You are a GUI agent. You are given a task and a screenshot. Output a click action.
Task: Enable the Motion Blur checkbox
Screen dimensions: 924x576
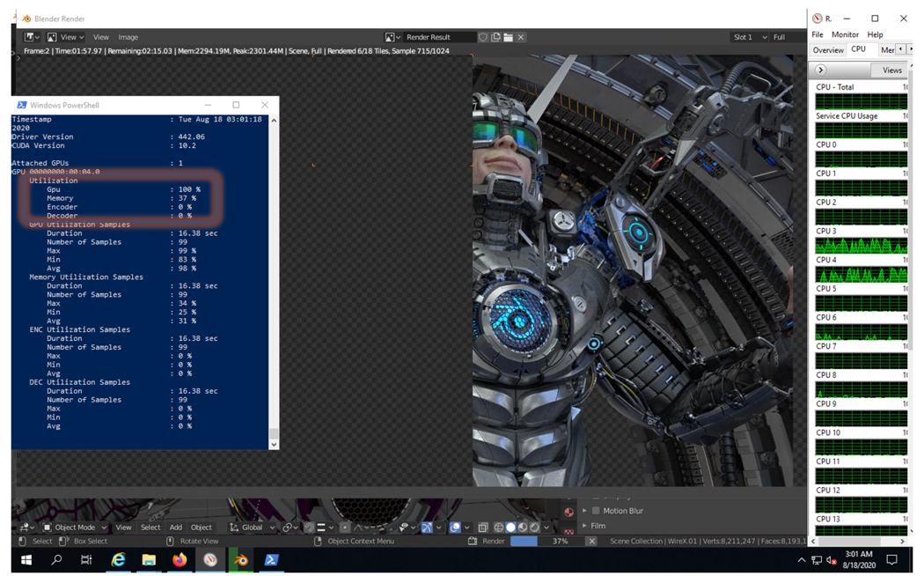596,511
